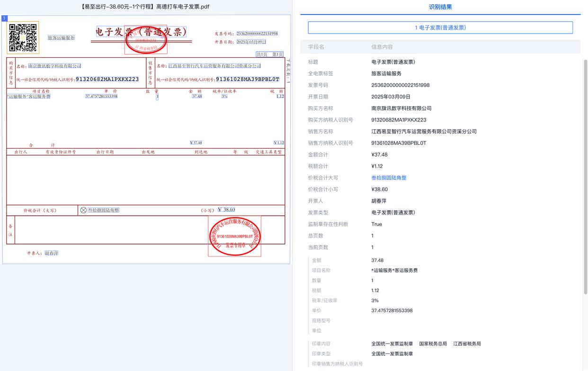Click the issuer name 胡春萍 on the invoice

[x=52, y=253]
